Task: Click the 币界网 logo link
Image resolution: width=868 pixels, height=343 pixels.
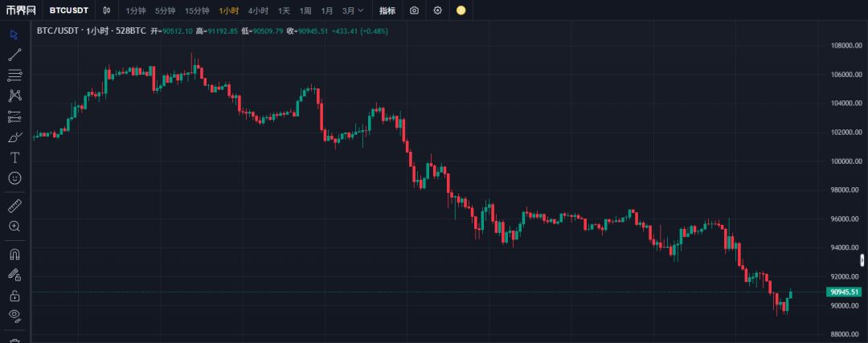Action: pyautogui.click(x=21, y=10)
